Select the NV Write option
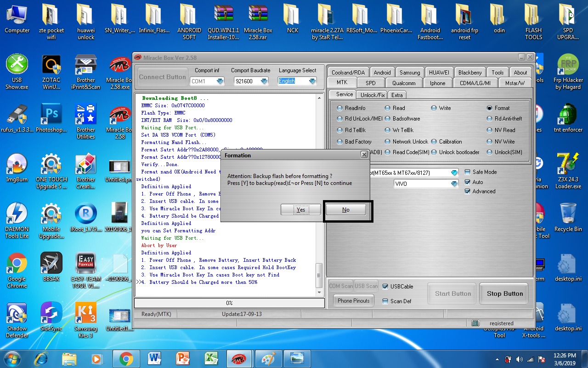Screen dimensions: 588x368 [x=490, y=142]
